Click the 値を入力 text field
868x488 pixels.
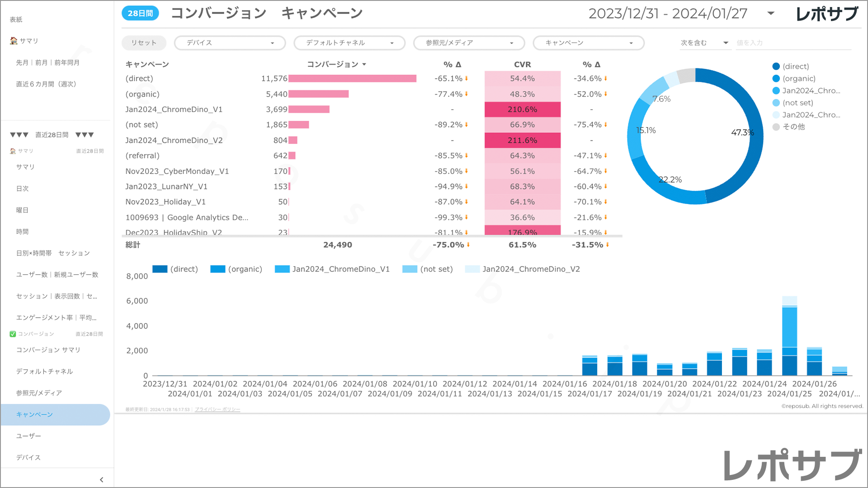tap(793, 43)
